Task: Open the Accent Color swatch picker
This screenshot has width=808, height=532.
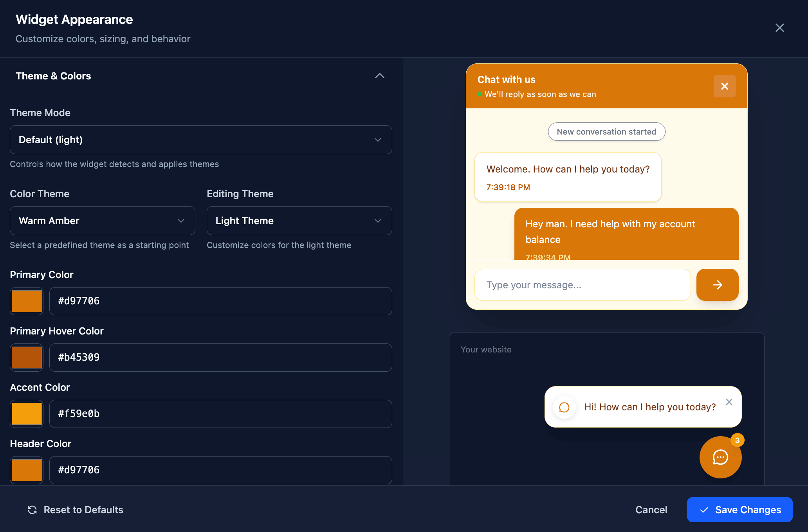Action: point(27,414)
